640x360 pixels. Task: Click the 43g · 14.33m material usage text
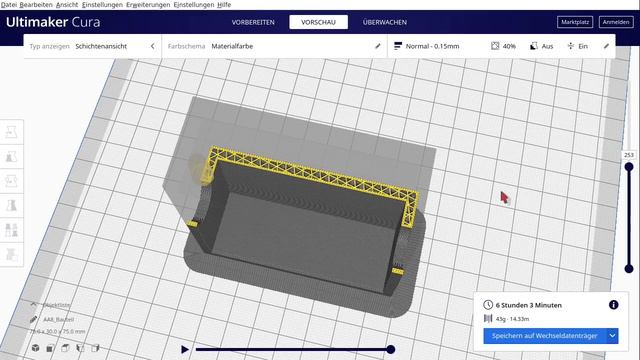point(513,319)
